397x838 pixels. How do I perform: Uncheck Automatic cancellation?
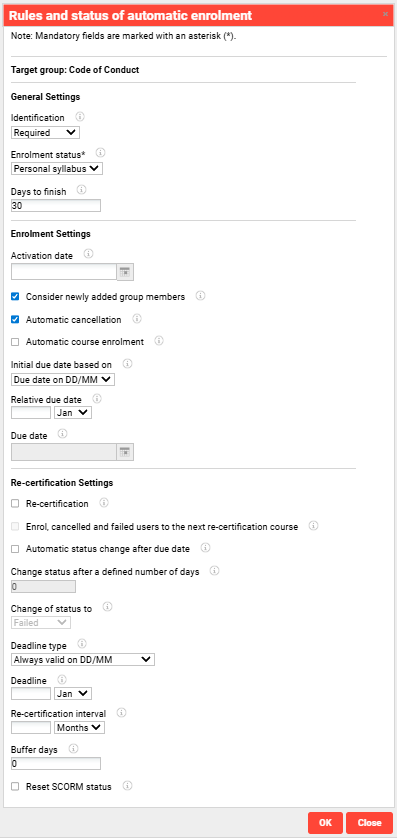click(x=15, y=320)
